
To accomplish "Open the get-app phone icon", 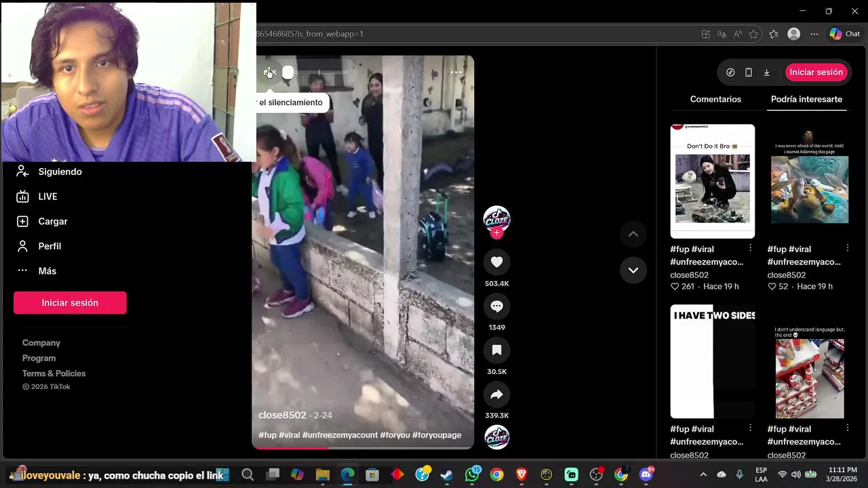I will point(749,73).
